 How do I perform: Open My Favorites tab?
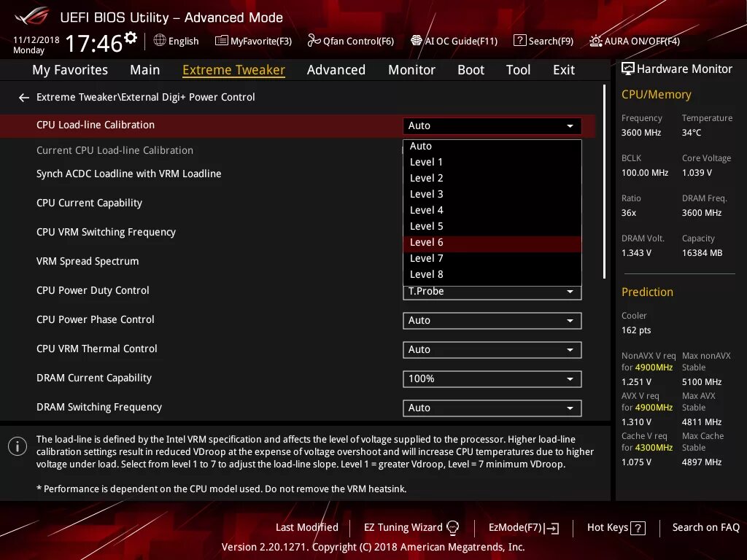pyautogui.click(x=70, y=70)
